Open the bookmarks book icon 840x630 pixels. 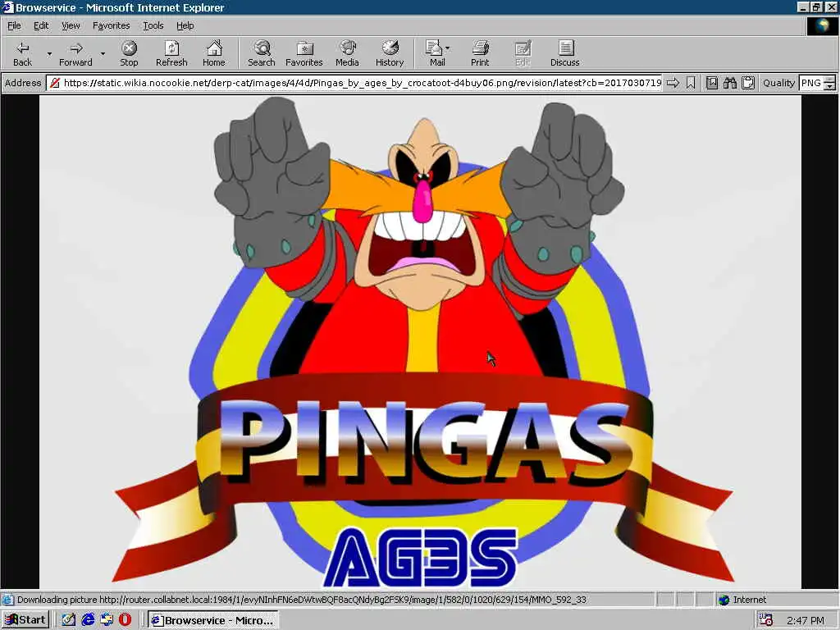(712, 83)
